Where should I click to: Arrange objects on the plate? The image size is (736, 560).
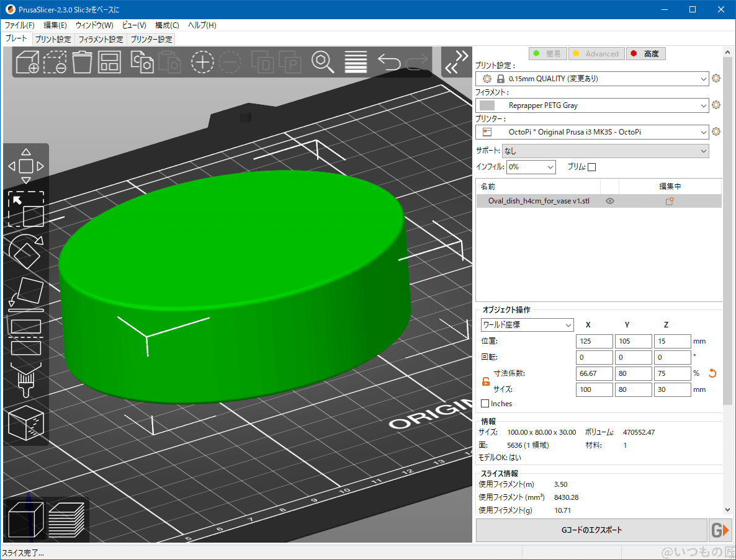pos(109,61)
